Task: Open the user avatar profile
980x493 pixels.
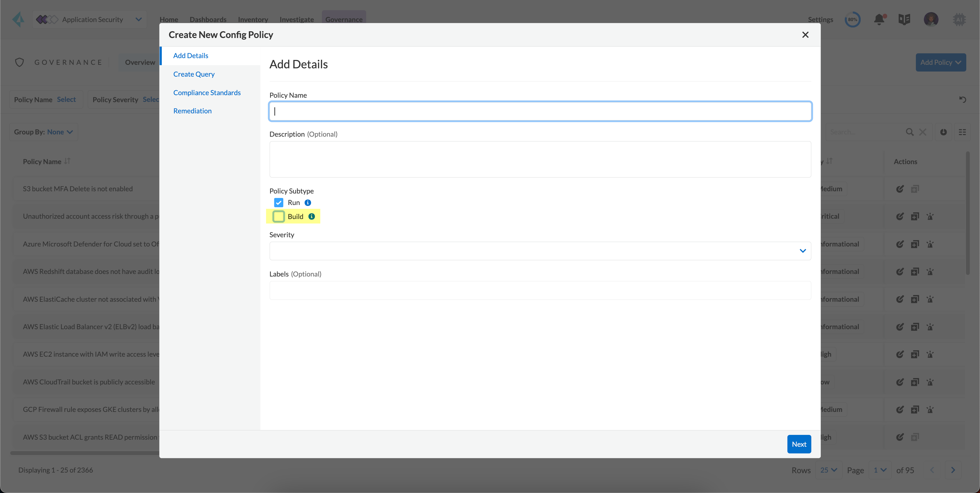Action: coord(931,19)
